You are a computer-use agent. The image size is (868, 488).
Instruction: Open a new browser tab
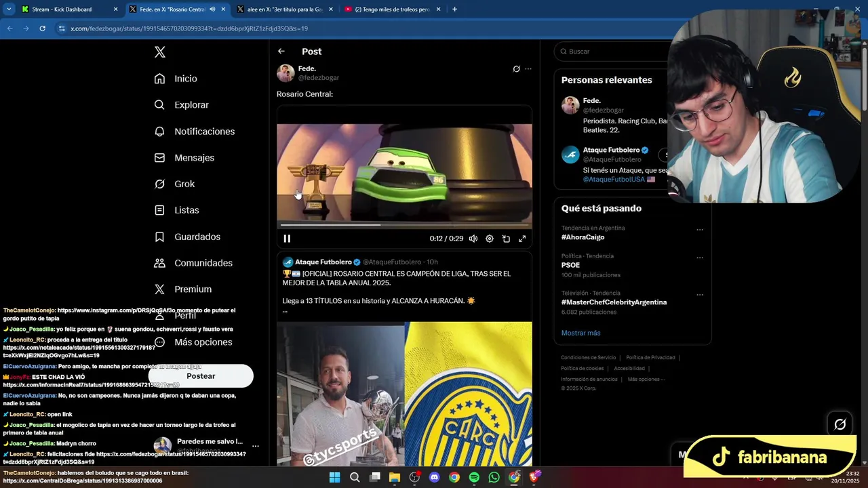pyautogui.click(x=454, y=9)
